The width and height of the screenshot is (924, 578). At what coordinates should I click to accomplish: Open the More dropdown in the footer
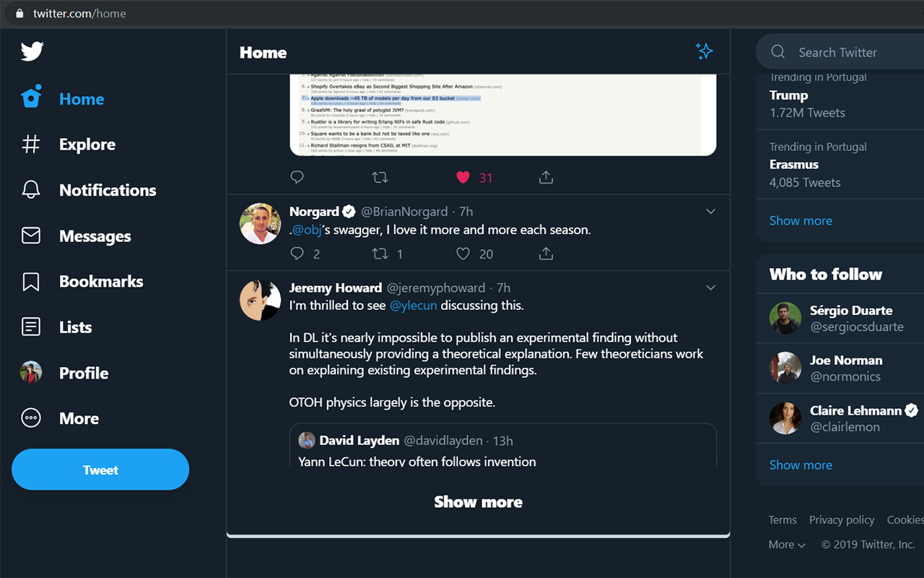[786, 544]
